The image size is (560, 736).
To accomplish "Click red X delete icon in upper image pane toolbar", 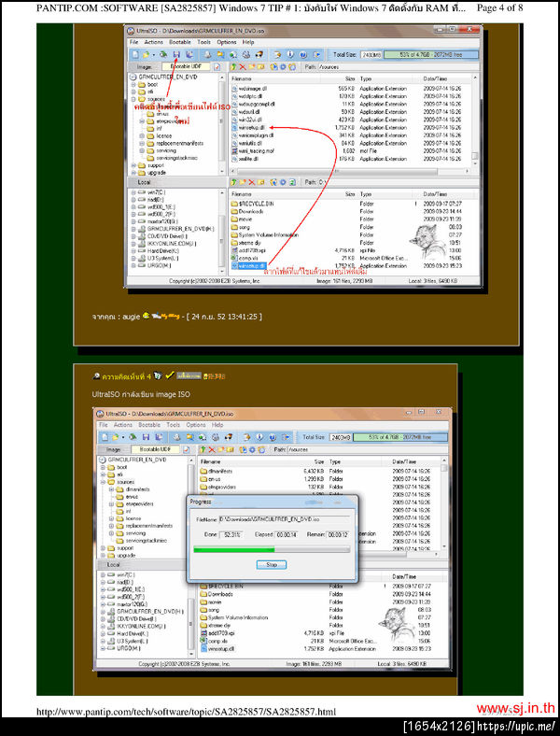I will pyautogui.click(x=243, y=66).
